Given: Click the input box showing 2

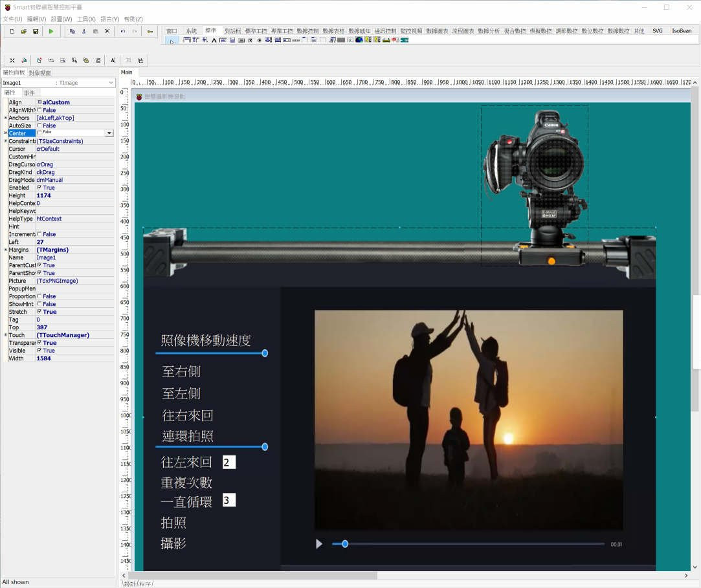Looking at the screenshot, I should [229, 462].
